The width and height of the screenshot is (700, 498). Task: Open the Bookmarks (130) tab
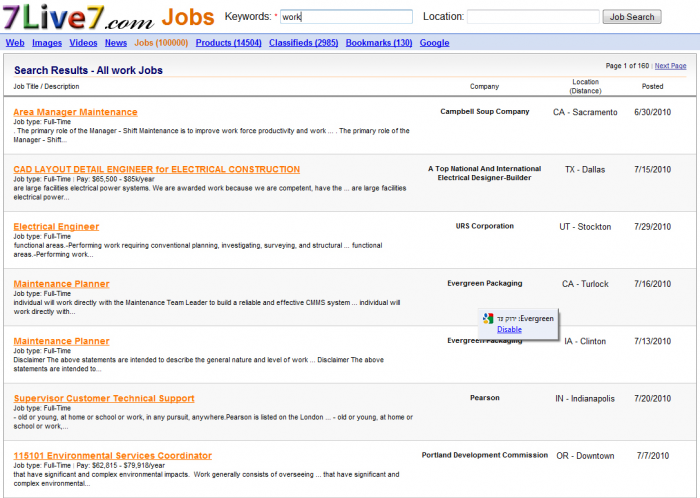point(379,43)
